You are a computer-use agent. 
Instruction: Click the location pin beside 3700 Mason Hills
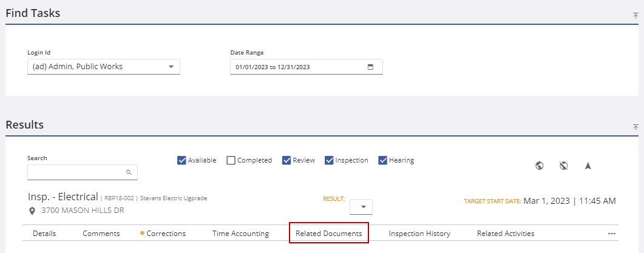point(32,211)
